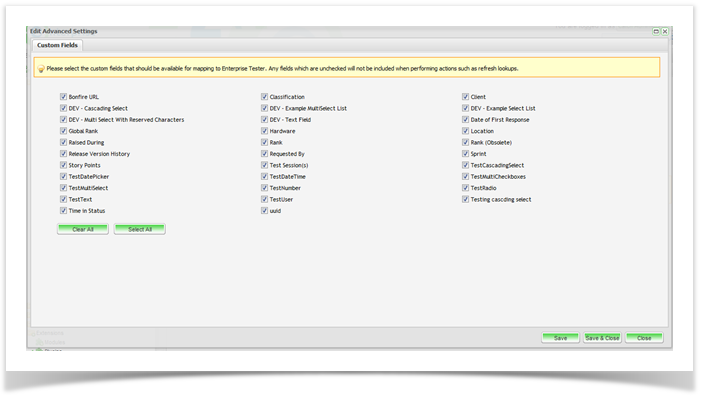
Task: Toggle the Time in Status checkbox
Action: [63, 211]
